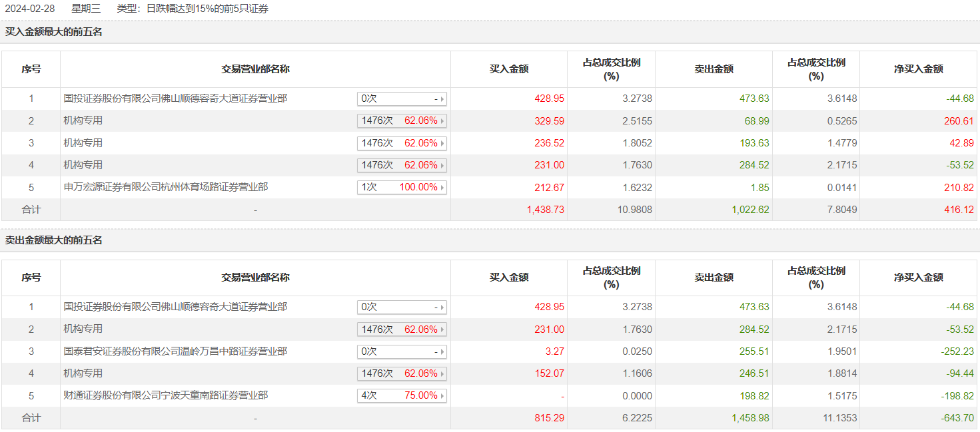Screen dimensions: 980x432
Task: Click 净买入金额 column header in buy table
Action: point(919,69)
